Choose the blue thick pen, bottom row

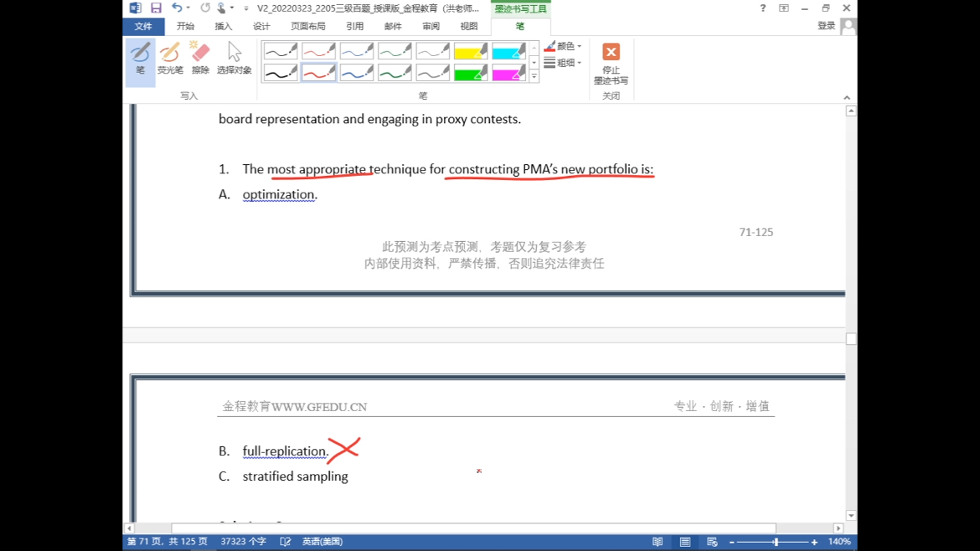(357, 73)
